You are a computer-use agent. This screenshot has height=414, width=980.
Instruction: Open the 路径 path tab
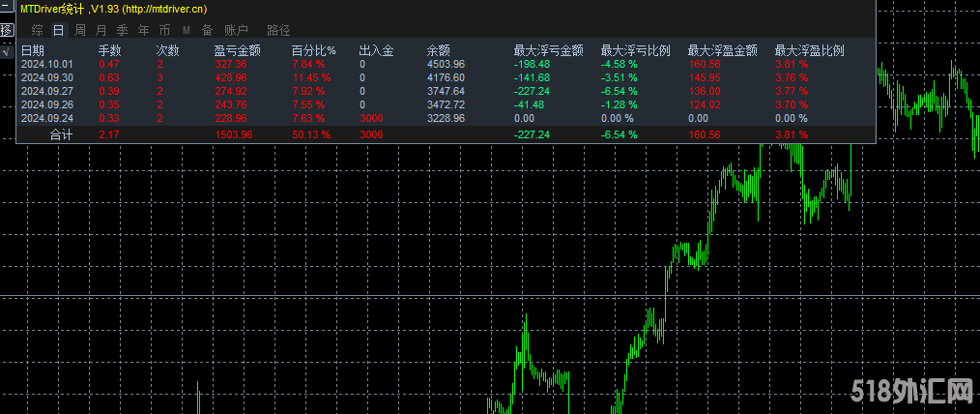pos(278,30)
